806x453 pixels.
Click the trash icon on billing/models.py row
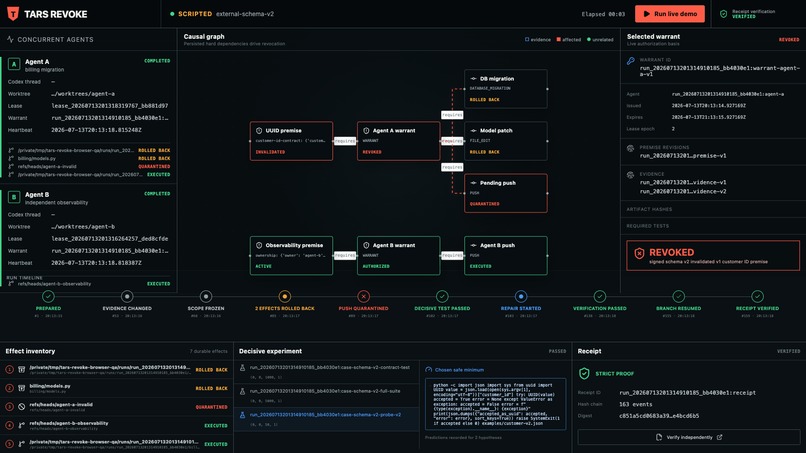tap(22, 388)
